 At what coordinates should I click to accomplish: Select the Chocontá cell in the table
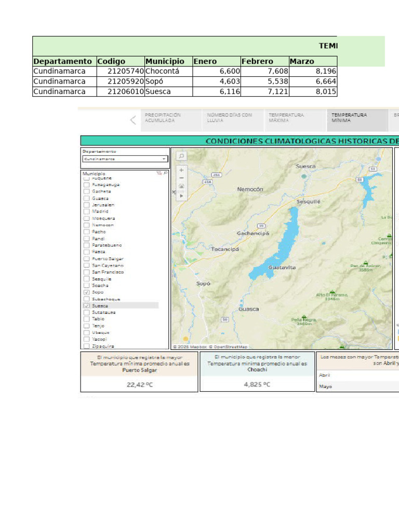click(169, 71)
